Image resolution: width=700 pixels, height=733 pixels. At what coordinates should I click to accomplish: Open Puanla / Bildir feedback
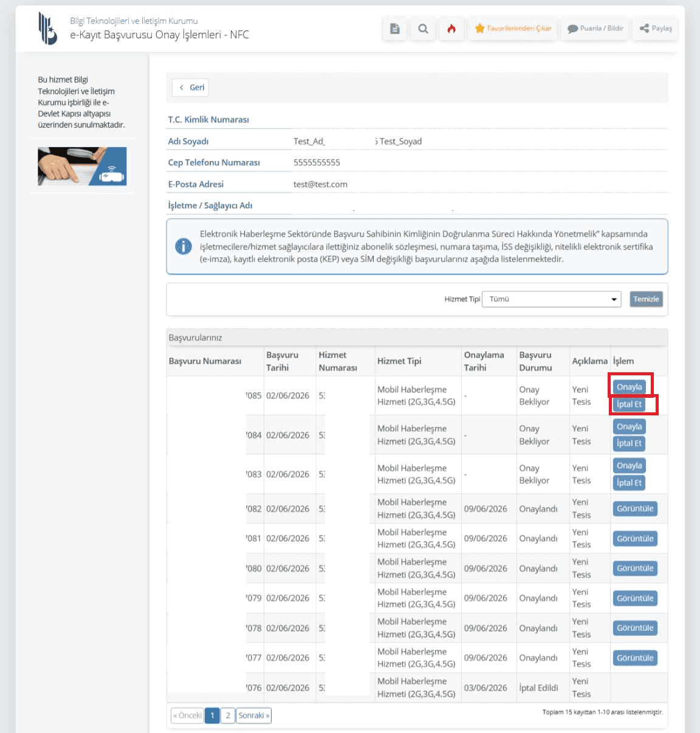coord(595,29)
